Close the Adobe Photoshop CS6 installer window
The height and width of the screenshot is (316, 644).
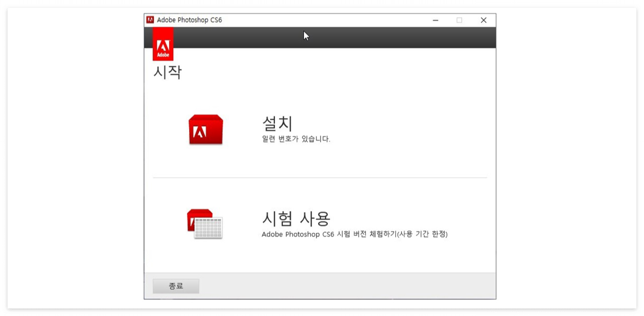[484, 20]
